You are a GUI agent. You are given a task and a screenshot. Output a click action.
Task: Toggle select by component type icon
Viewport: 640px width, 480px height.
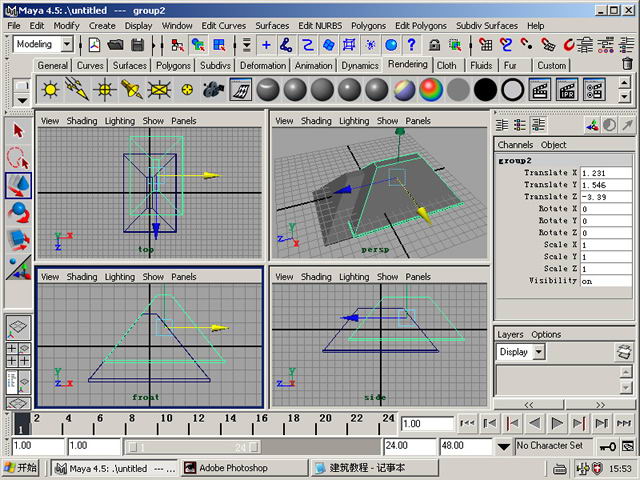tap(219, 45)
